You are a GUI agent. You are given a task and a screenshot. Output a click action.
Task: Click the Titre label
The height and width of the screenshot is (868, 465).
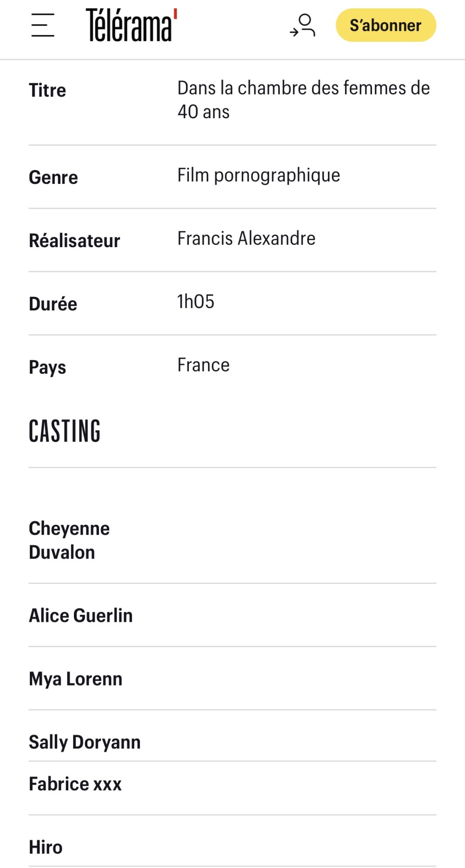(x=47, y=90)
